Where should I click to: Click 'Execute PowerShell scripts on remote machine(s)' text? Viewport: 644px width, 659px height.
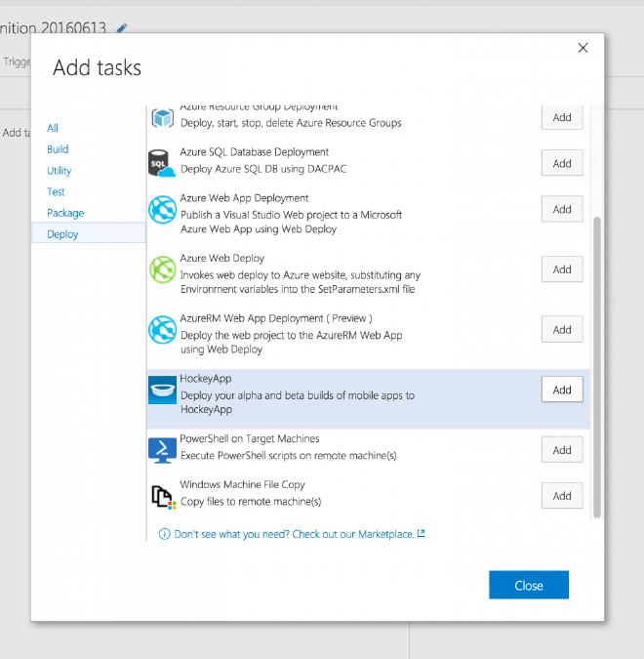289,456
